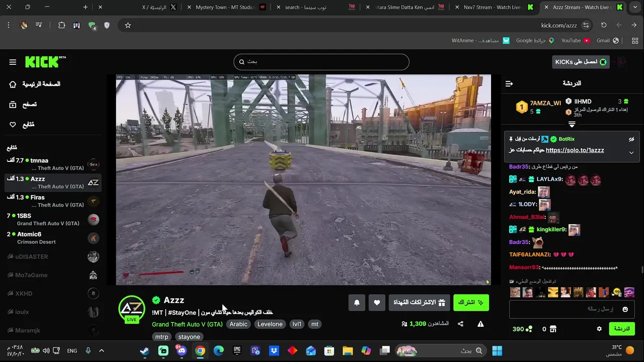Image resolution: width=644 pixels, height=362 pixels.
Task: Open the Kick sidebar hamburger menu
Action: pos(13,62)
